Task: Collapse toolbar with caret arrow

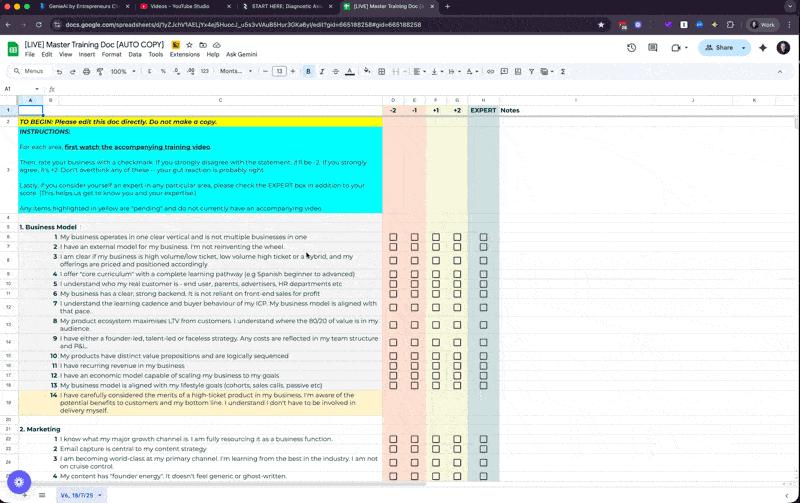Action: pyautogui.click(x=780, y=72)
